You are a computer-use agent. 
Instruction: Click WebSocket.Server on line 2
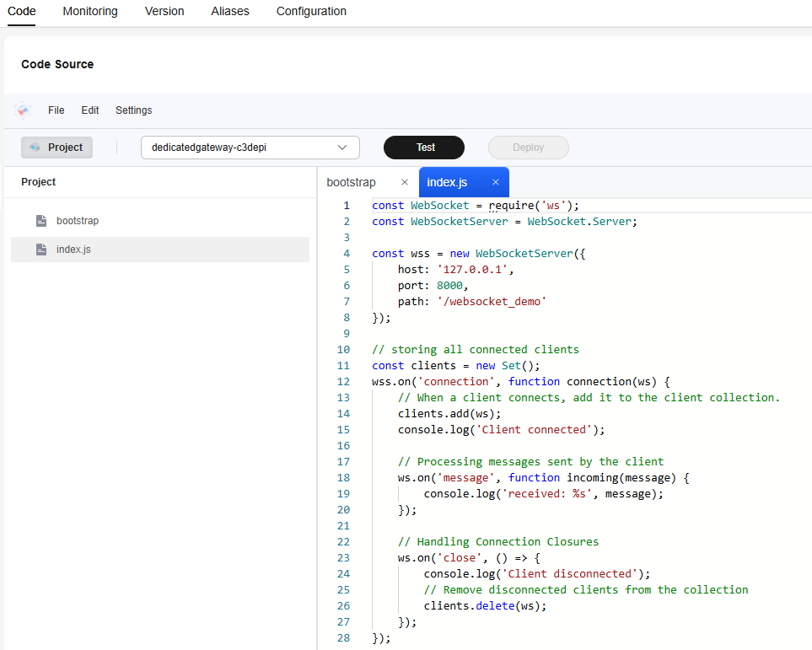[579, 222]
